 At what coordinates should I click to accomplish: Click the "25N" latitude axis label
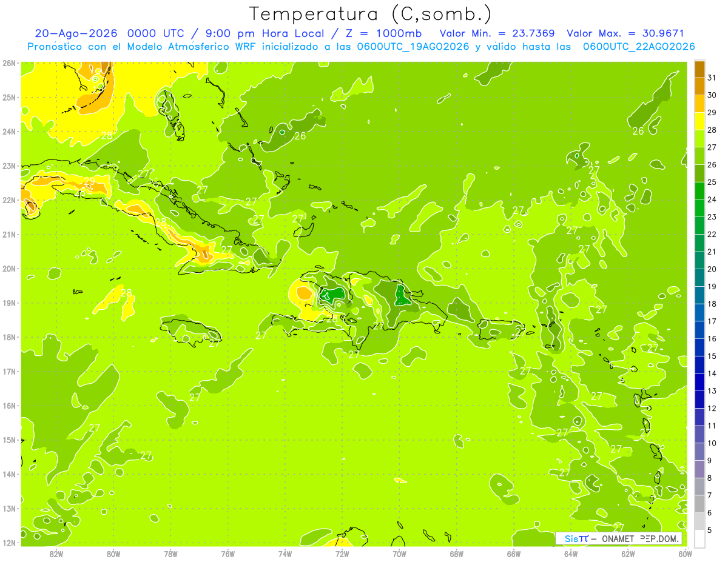point(9,97)
